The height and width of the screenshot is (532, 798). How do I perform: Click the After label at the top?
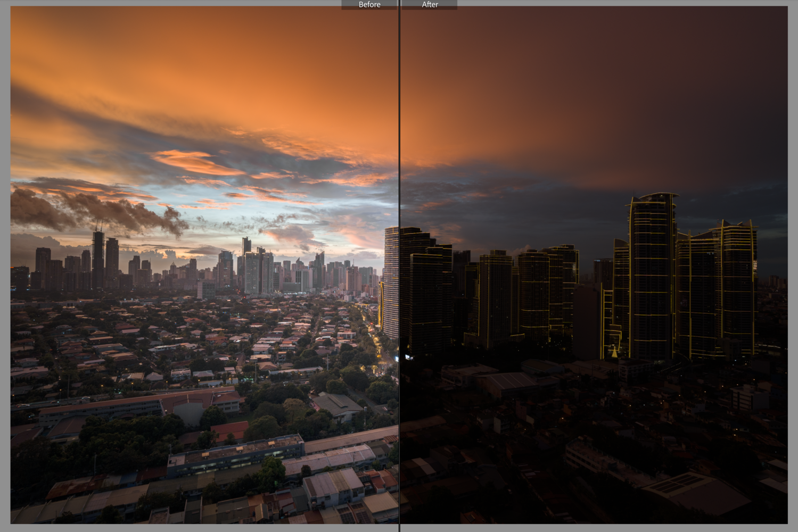pyautogui.click(x=430, y=5)
